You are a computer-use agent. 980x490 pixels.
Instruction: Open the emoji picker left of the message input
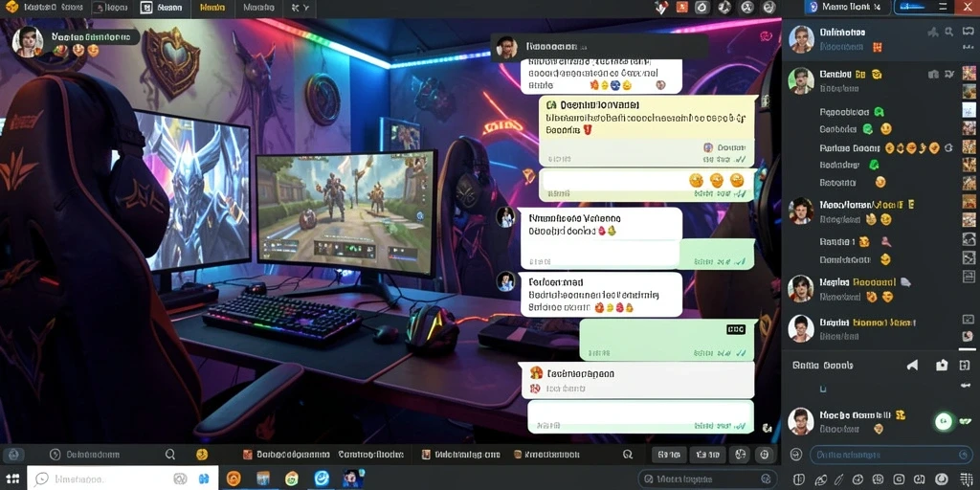[795, 455]
